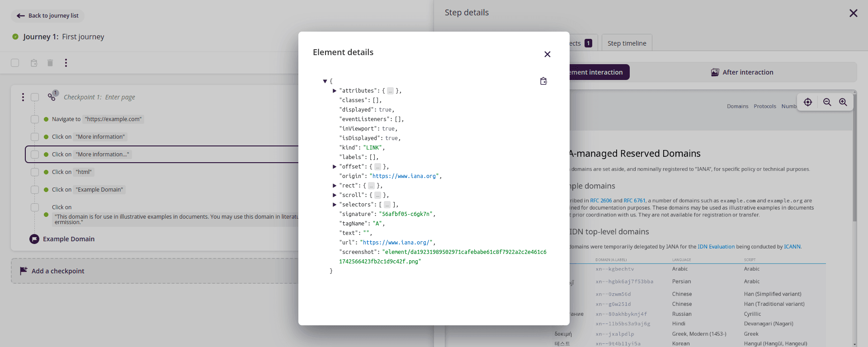Switch to the Step timeline tab
This screenshot has height=347, width=868.
point(627,43)
